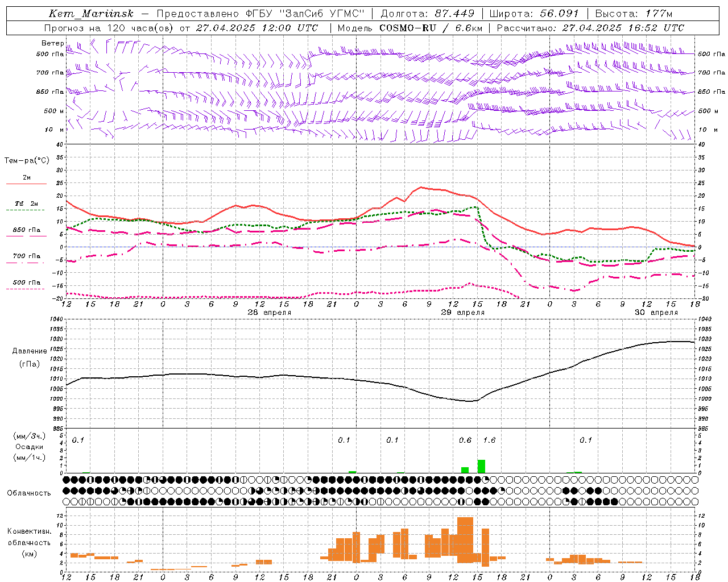
Task: Click the Осадки precipitation panel label
Action: point(29,447)
